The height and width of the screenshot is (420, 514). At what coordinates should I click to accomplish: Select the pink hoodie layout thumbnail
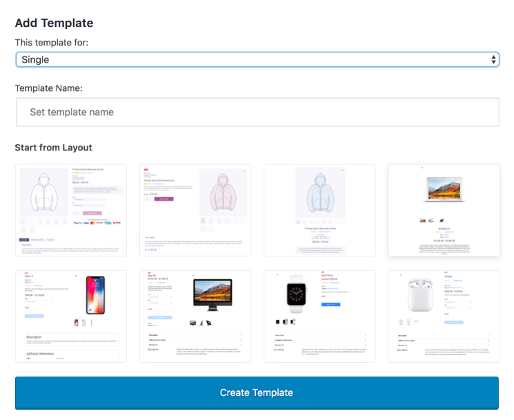(x=195, y=210)
